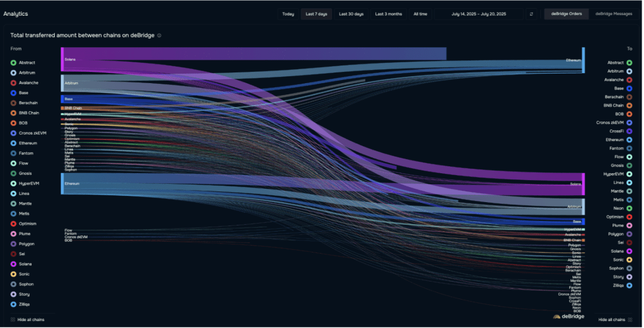This screenshot has width=644, height=328.
Task: Select Solana label in To list
Action: click(617, 251)
